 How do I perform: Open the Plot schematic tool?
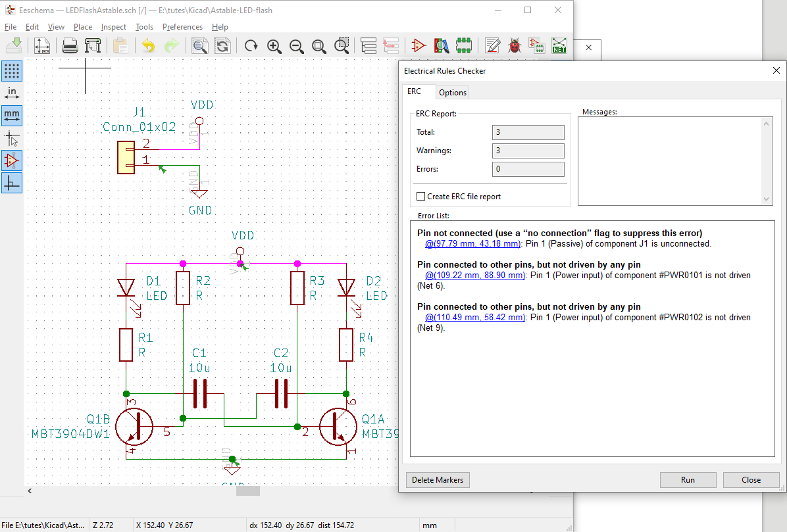93,46
